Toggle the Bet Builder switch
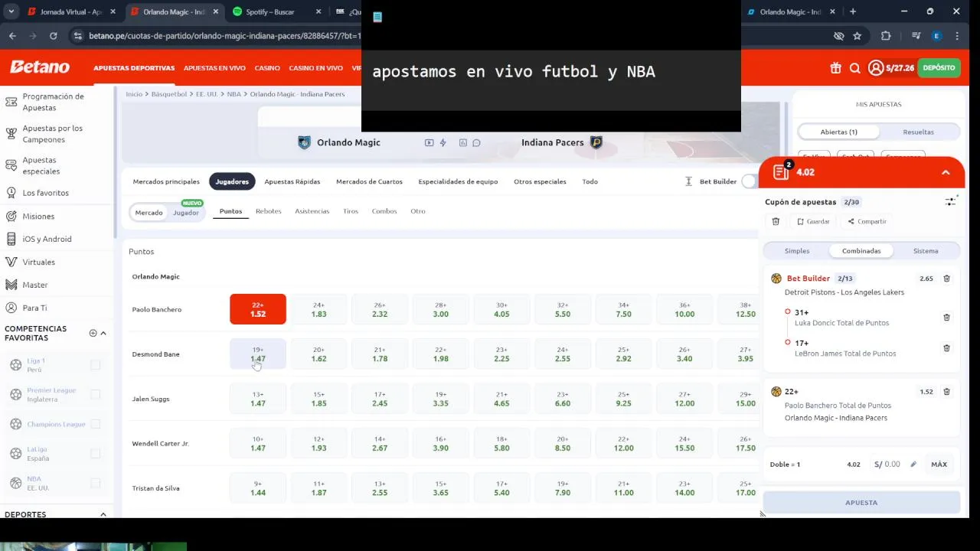Screen dimensions: 980x551 coord(750,181)
